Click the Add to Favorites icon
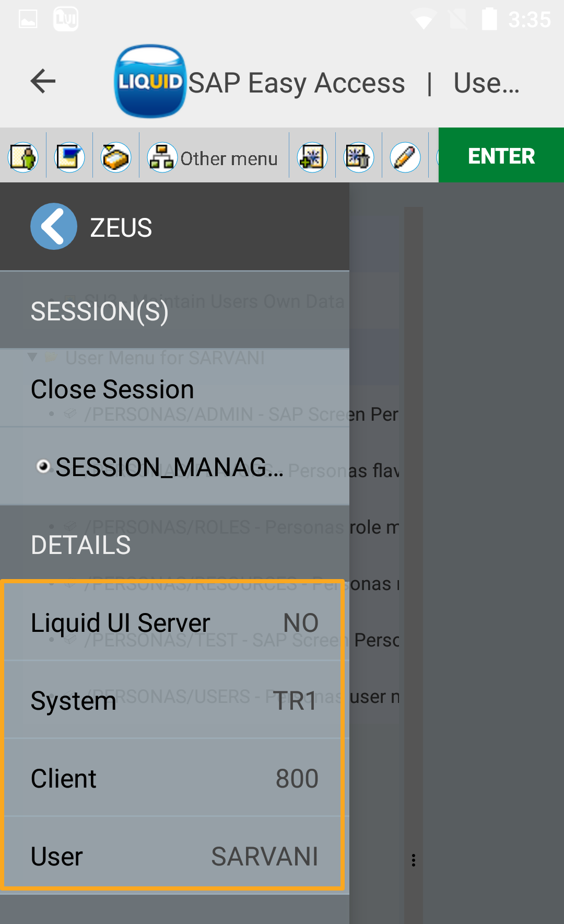The width and height of the screenshot is (564, 924). tap(312, 157)
